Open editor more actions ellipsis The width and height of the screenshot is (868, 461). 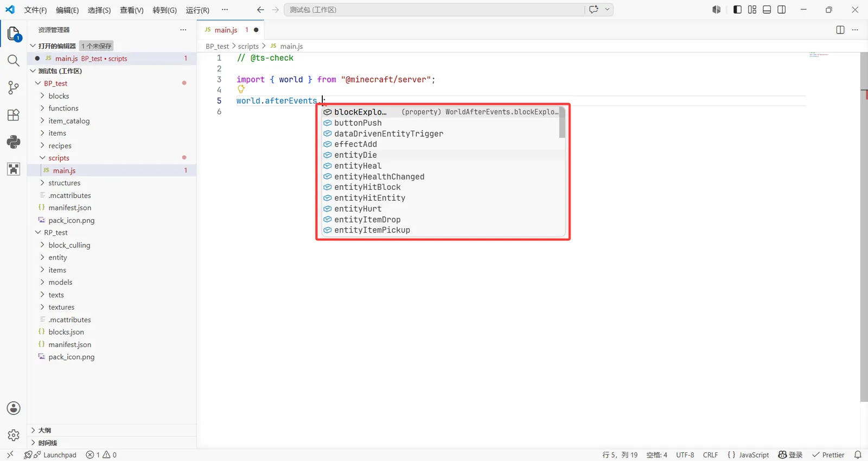pos(855,30)
